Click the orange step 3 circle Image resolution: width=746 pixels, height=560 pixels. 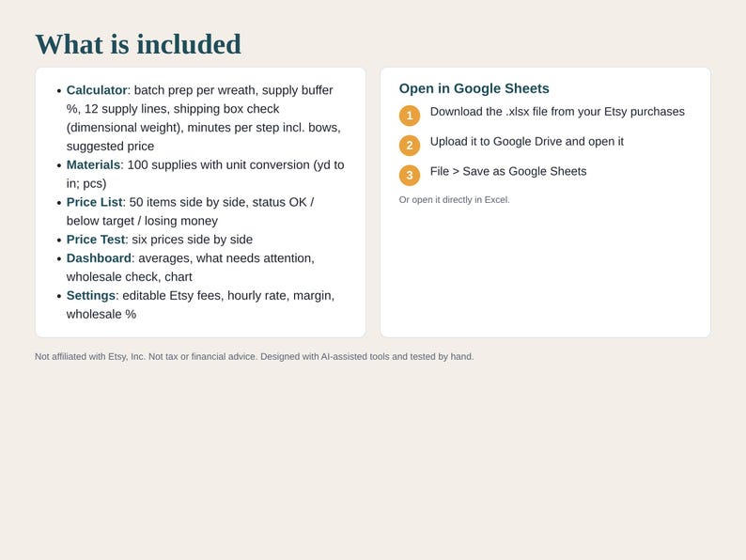(410, 176)
